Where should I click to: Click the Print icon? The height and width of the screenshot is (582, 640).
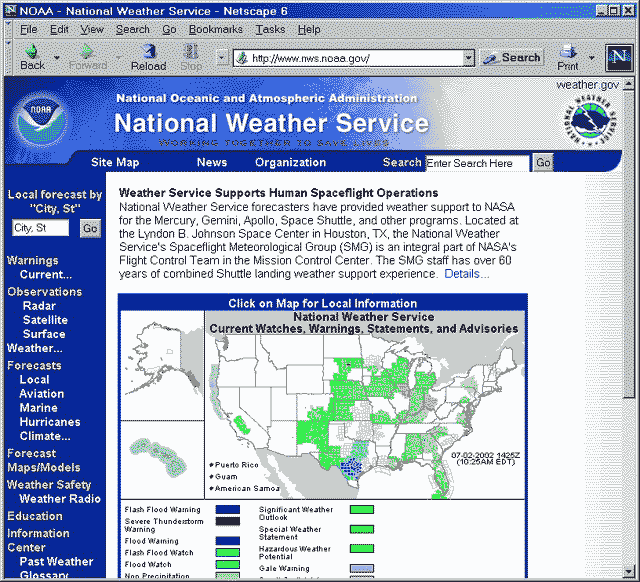pos(568,51)
